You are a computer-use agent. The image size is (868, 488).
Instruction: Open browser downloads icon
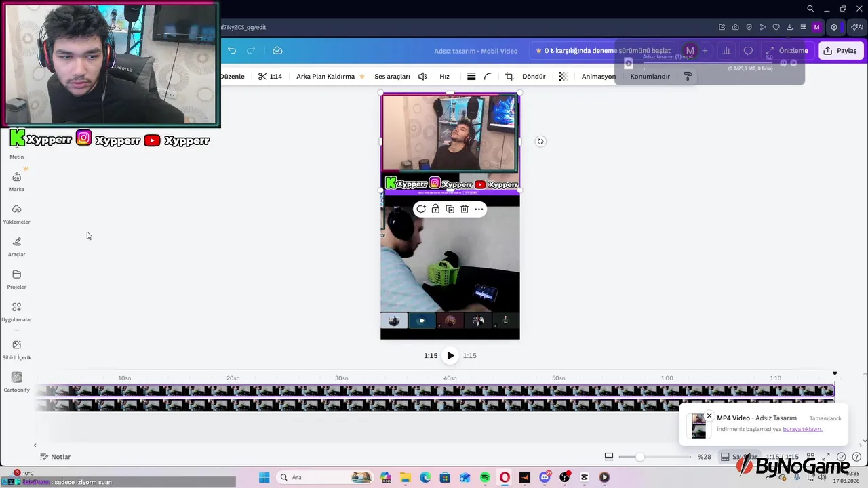[789, 27]
